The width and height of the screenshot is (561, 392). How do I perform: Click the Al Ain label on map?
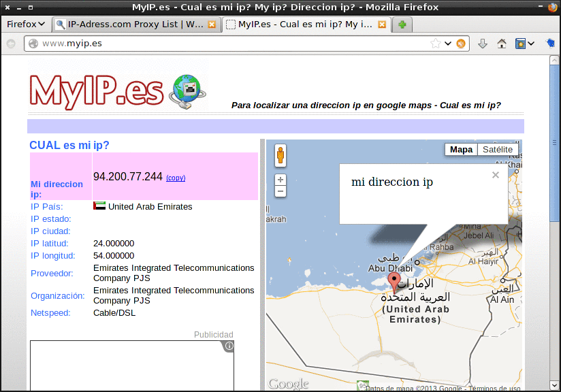coord(502,299)
